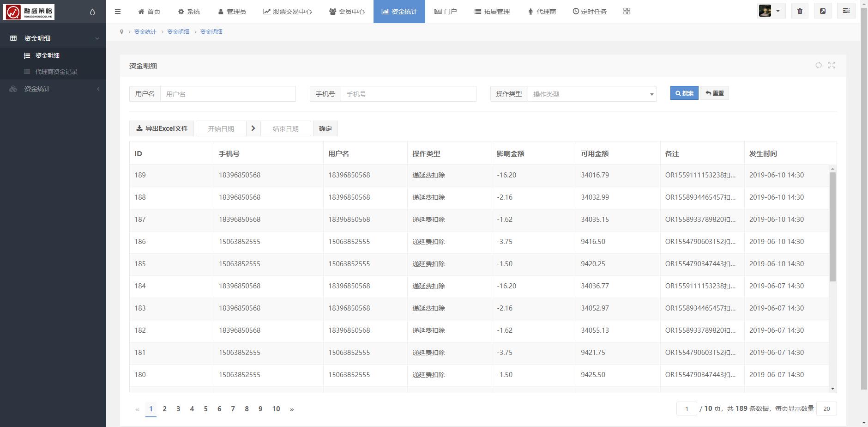Click the grid apps icon in top navigation
Screen dimensions: 868x427
[627, 11]
